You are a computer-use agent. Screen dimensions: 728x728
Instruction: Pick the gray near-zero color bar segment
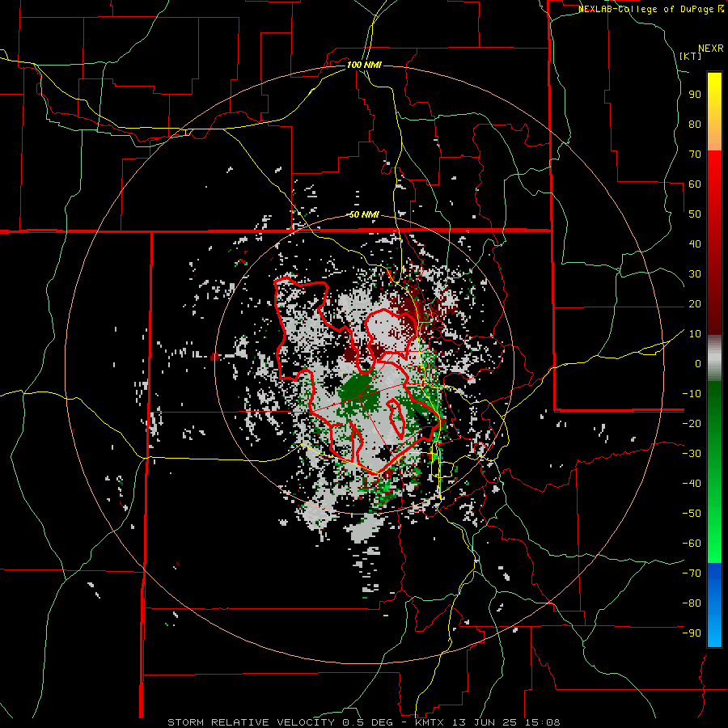tap(714, 358)
